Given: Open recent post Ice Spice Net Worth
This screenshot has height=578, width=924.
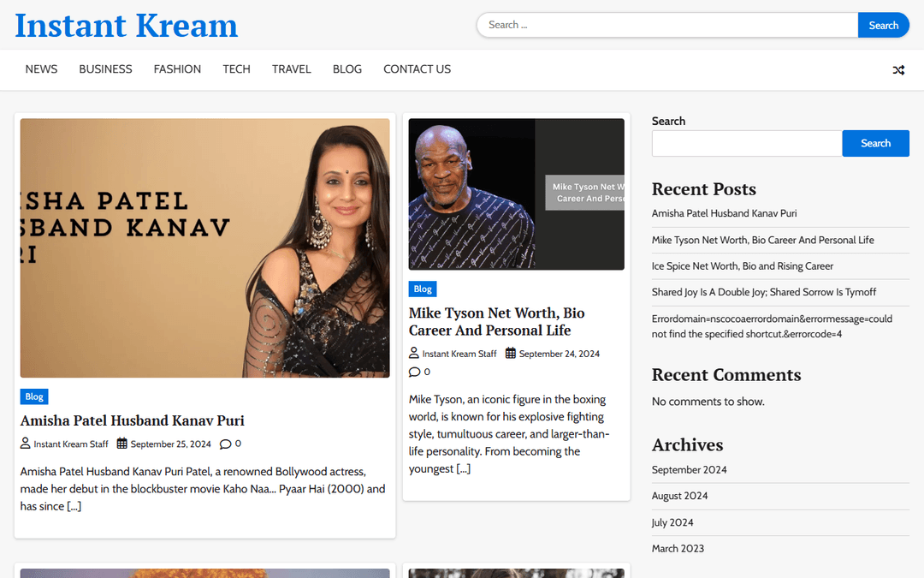Looking at the screenshot, I should point(743,266).
